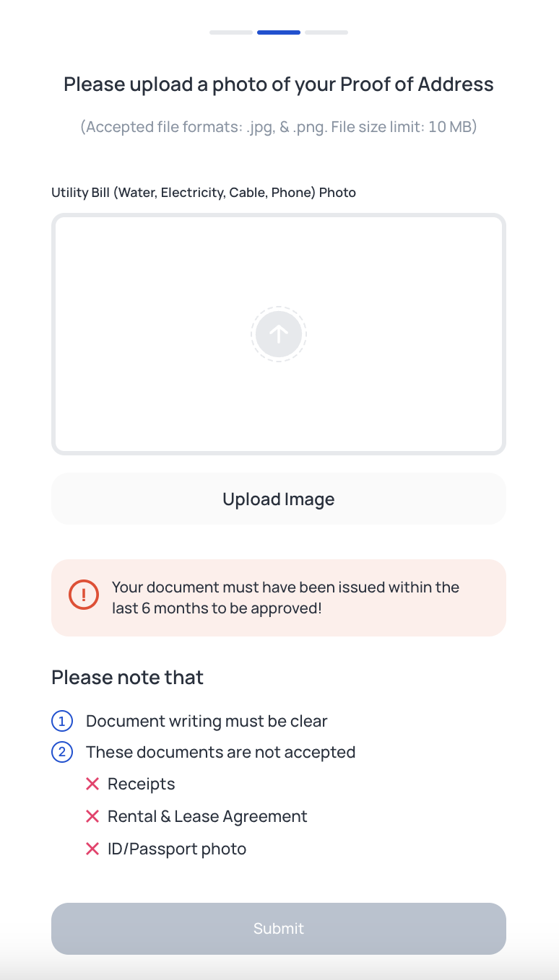Click 'These documents are not accepted' text
Screen dimensions: 559x980
coord(221,753)
